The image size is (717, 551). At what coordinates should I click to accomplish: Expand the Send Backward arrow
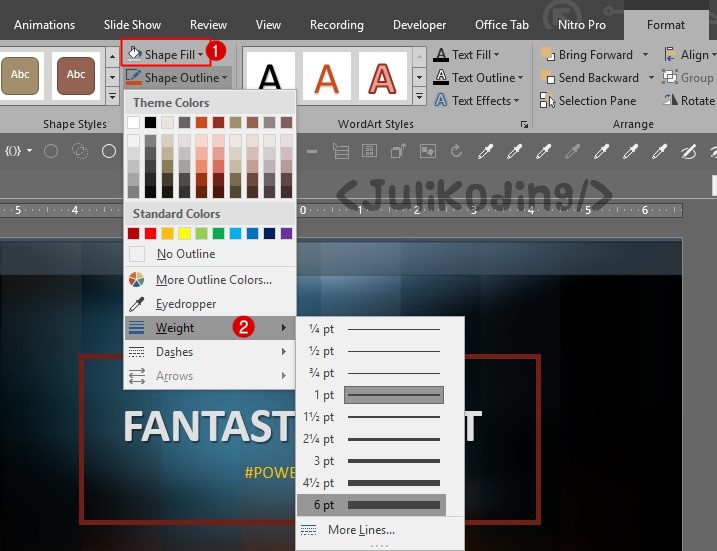pyautogui.click(x=651, y=78)
